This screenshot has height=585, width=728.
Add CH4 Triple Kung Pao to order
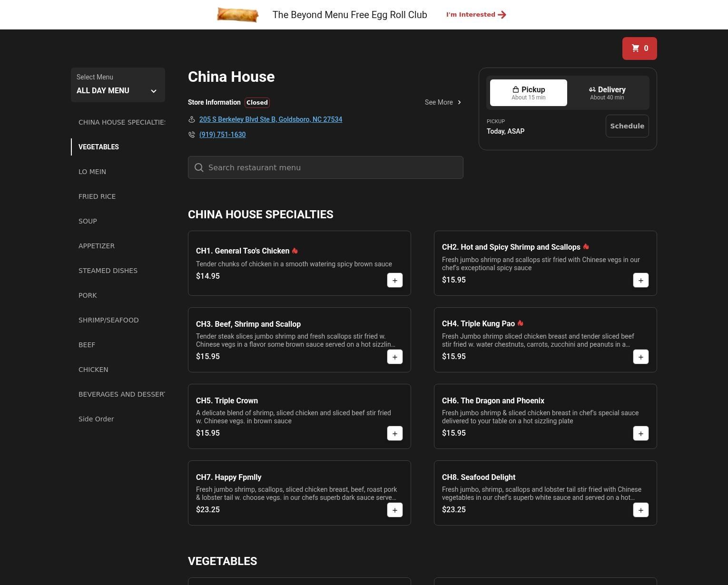point(640,357)
